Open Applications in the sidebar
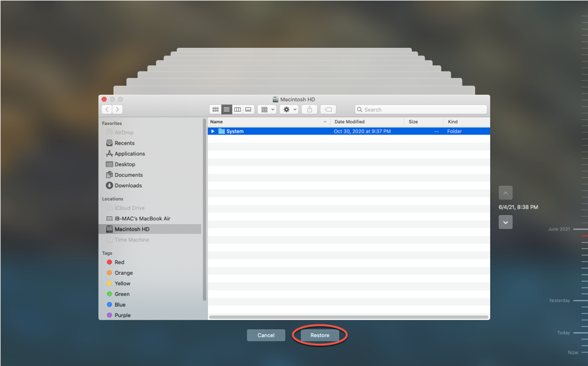588x366 pixels. (129, 154)
